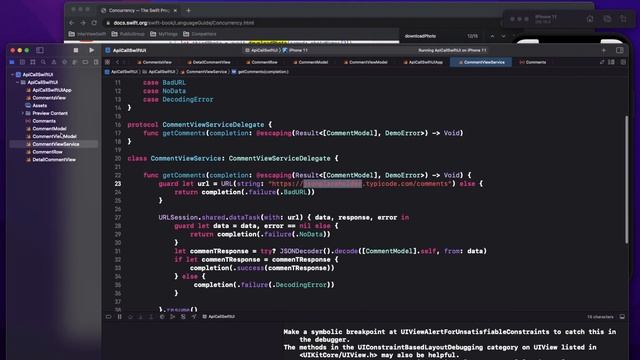Toggle the console pane icon at bottom right

point(622,317)
